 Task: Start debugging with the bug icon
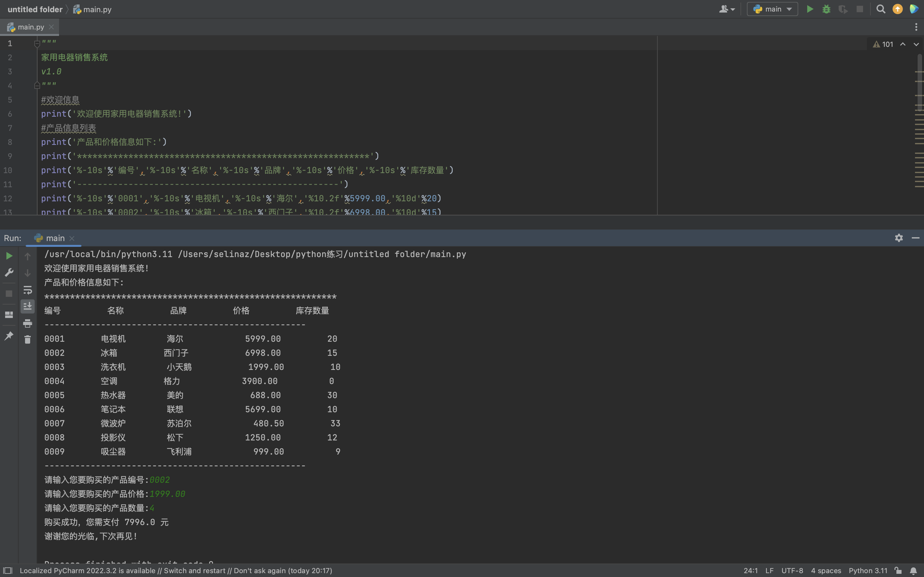826,9
